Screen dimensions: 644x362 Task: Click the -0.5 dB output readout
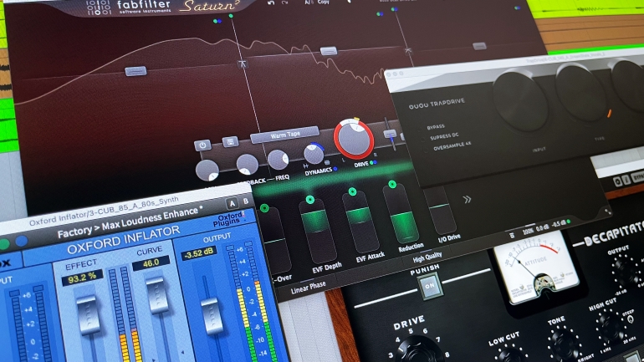pos(559,224)
